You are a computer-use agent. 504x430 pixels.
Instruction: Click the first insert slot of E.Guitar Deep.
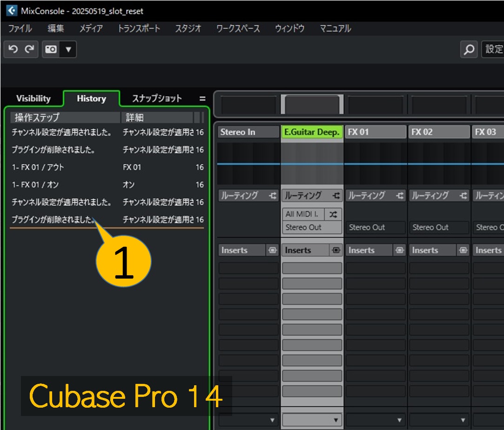click(312, 268)
